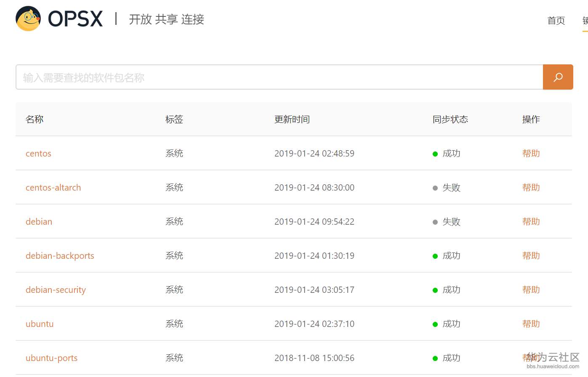Click the green status dot on ubuntu row
Image resolution: width=588 pixels, height=377 pixels.
(x=435, y=324)
